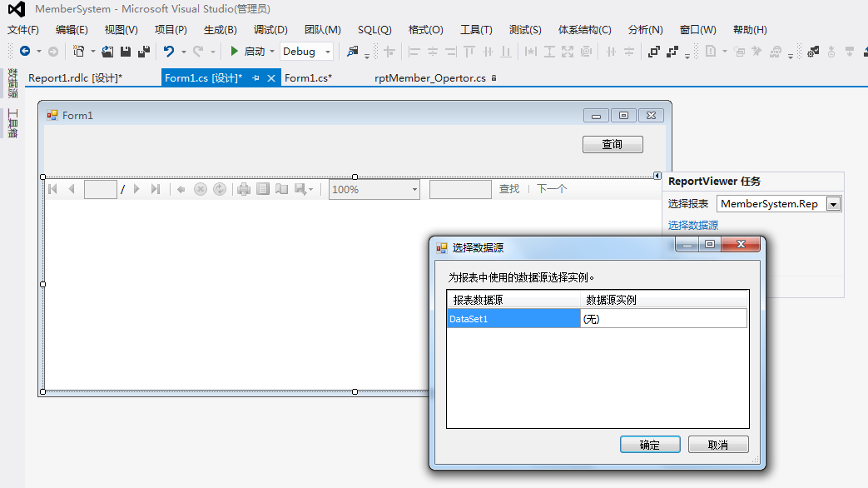The image size is (868, 488).
Task: Open the 数据源 side panel tab
Action: pyautogui.click(x=12, y=83)
